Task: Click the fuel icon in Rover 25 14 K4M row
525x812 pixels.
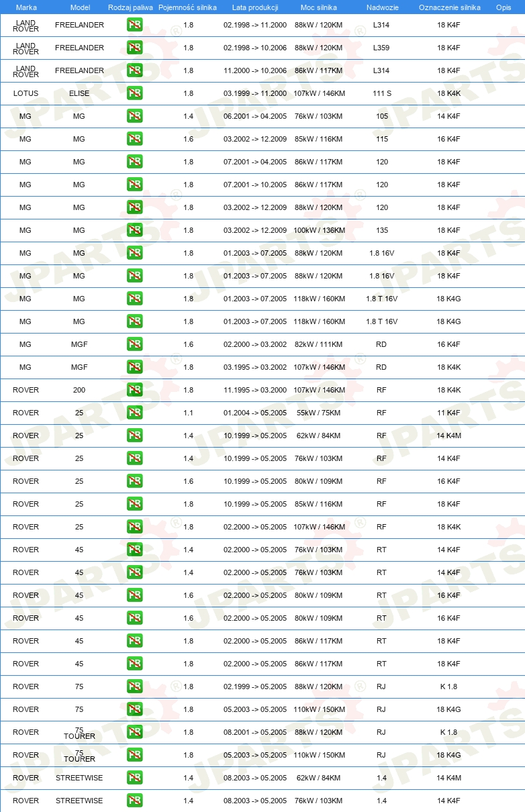Action: click(x=134, y=436)
